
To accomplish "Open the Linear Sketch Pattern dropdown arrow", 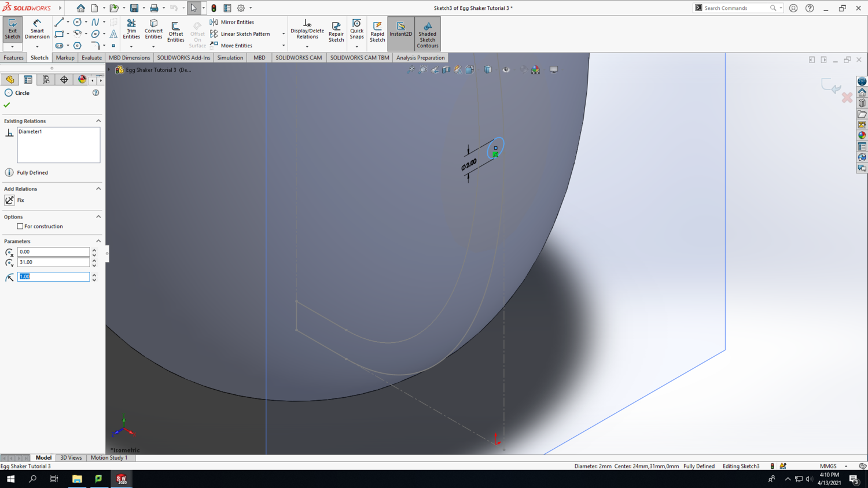I will (x=284, y=34).
